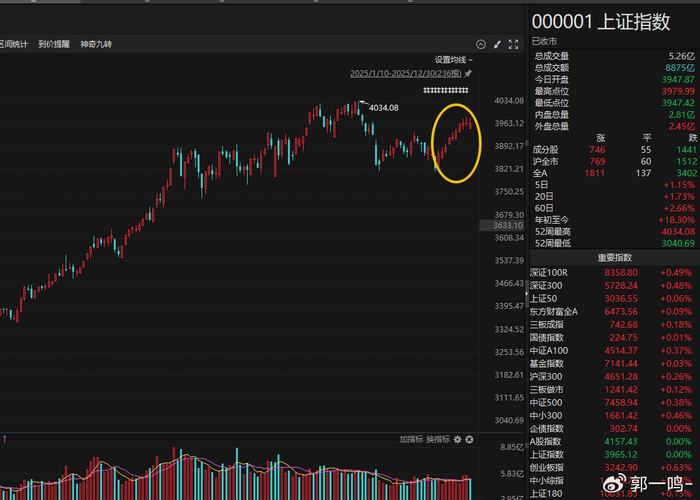Image resolution: width=700 pixels, height=500 pixels.
Task: Click the 最低点位 value 3947.42
Action: [678, 103]
